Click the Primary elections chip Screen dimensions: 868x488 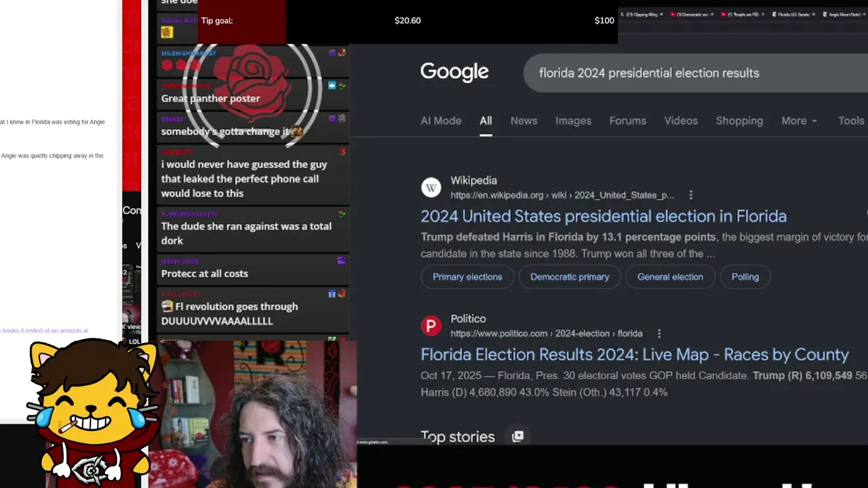click(467, 277)
